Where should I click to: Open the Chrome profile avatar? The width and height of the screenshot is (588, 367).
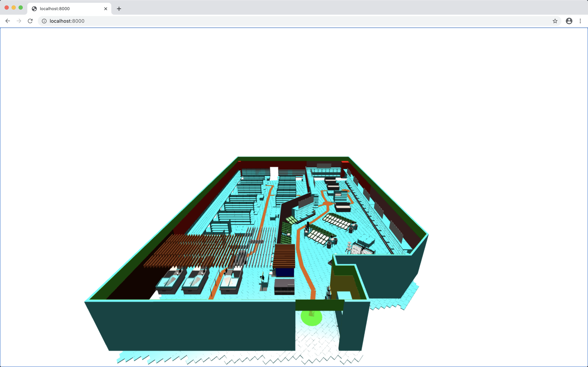pyautogui.click(x=569, y=21)
